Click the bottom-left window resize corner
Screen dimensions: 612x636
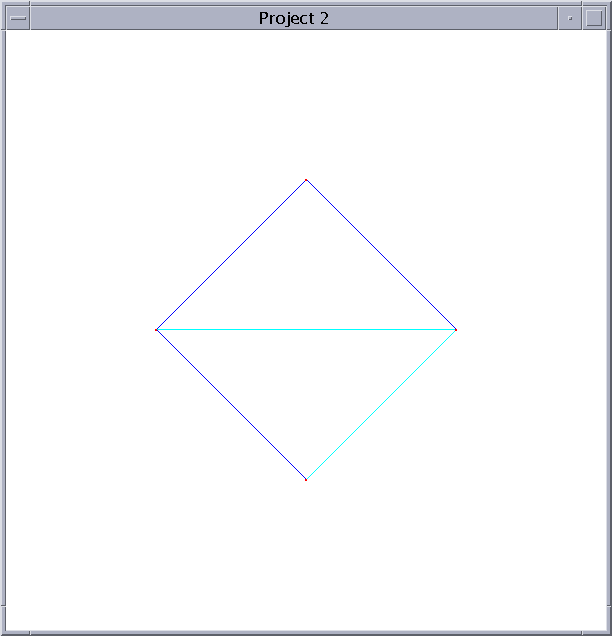[3, 633]
